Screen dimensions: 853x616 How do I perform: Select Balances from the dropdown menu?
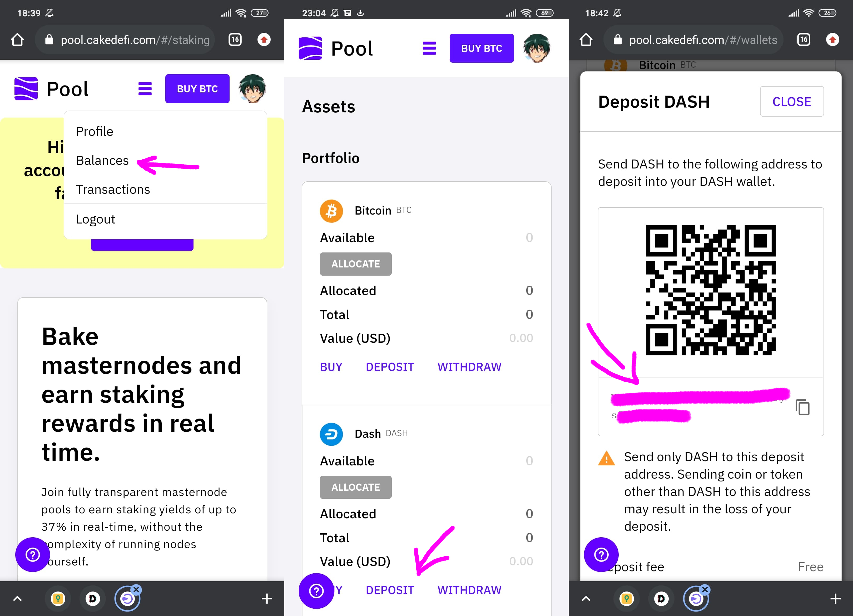pyautogui.click(x=166, y=160)
